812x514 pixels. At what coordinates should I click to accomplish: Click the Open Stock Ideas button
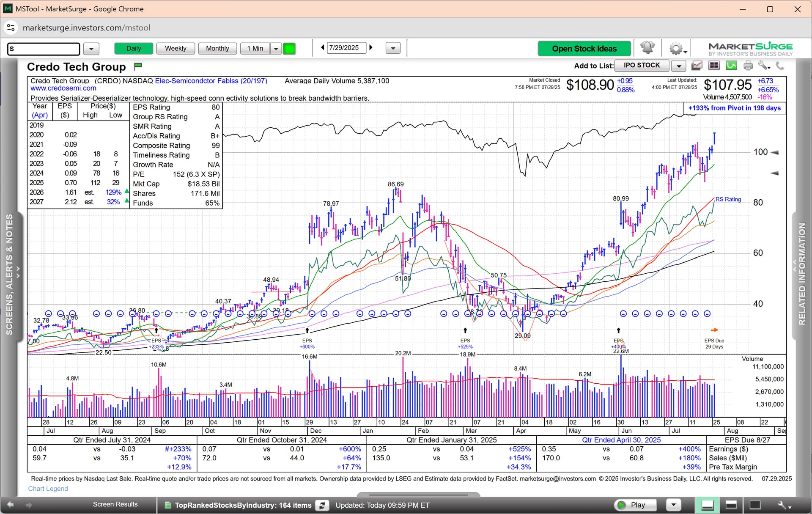click(584, 49)
